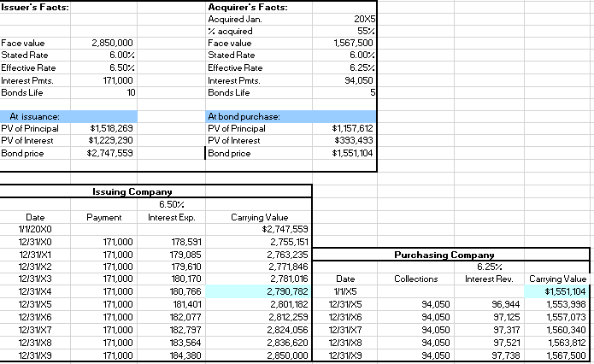Screen dimensions: 594x364
Task: Select issuer Interest Pmts. value 171,000 in facts box
Action: tap(118, 80)
